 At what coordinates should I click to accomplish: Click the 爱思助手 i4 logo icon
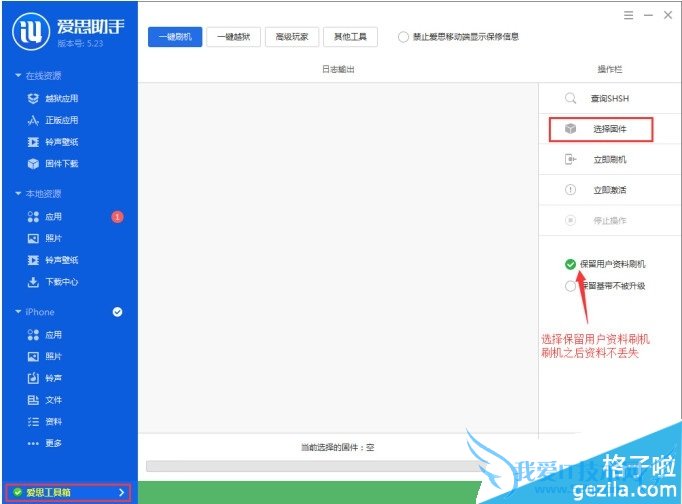[x=31, y=31]
